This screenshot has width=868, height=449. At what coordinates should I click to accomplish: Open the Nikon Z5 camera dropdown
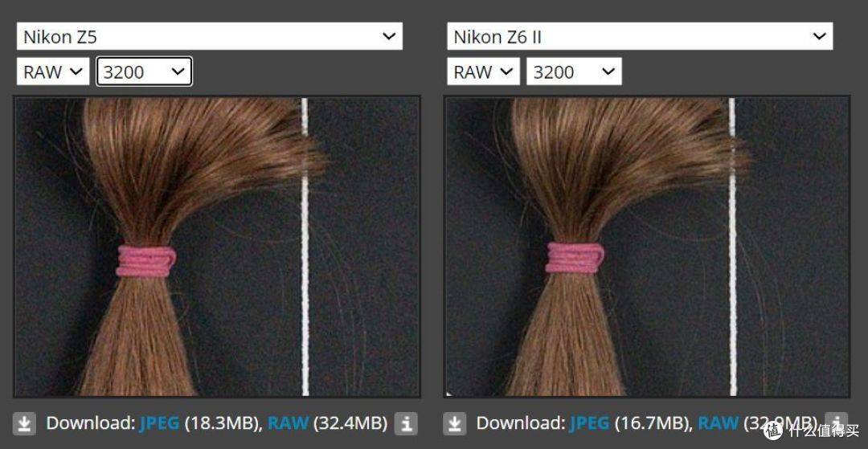209,36
